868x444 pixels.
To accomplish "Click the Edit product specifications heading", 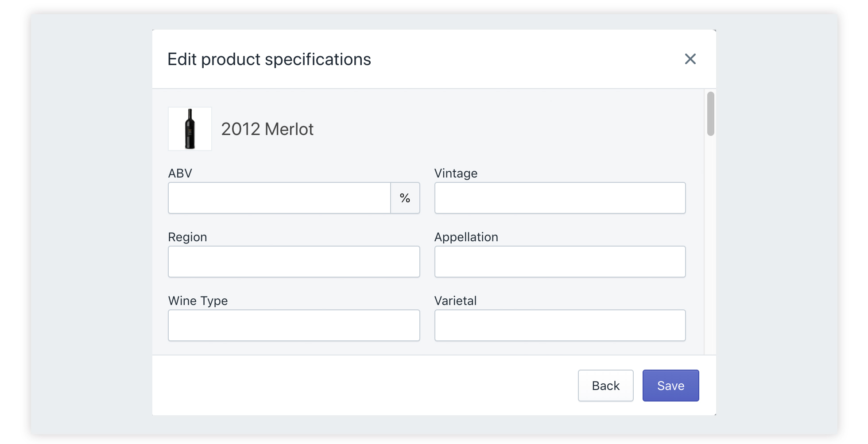I will coord(269,59).
